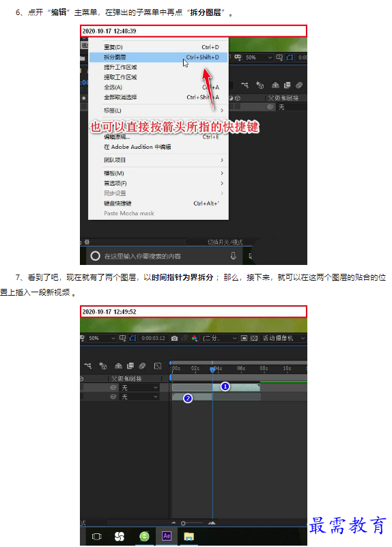Open Task View on the taskbar
The image size is (392, 547).
(96, 536)
